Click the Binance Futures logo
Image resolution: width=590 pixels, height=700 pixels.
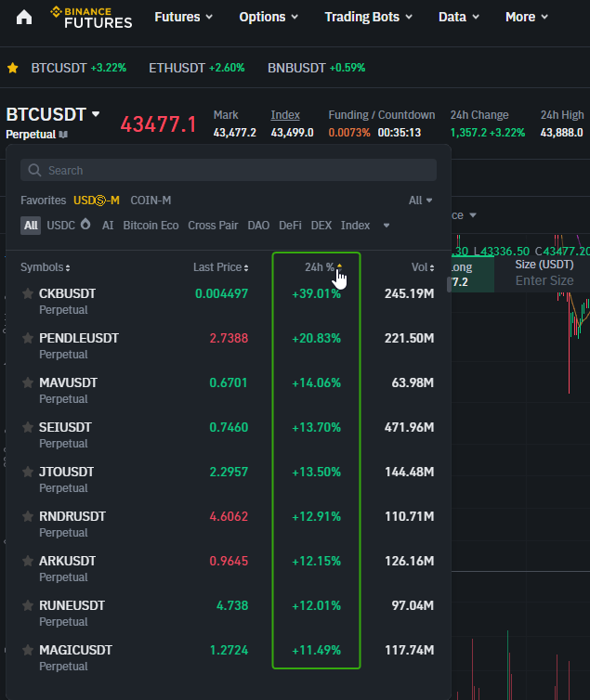[x=91, y=17]
